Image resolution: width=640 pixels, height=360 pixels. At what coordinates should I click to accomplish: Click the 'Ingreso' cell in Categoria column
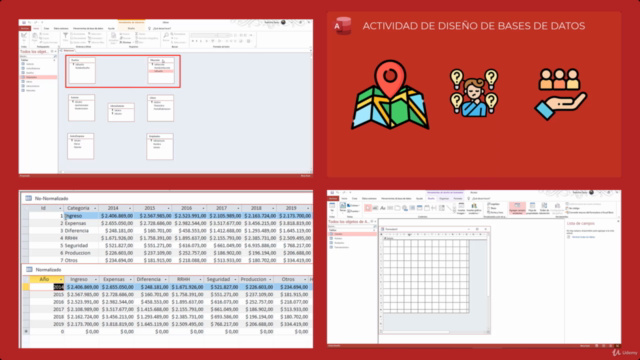[x=81, y=216]
